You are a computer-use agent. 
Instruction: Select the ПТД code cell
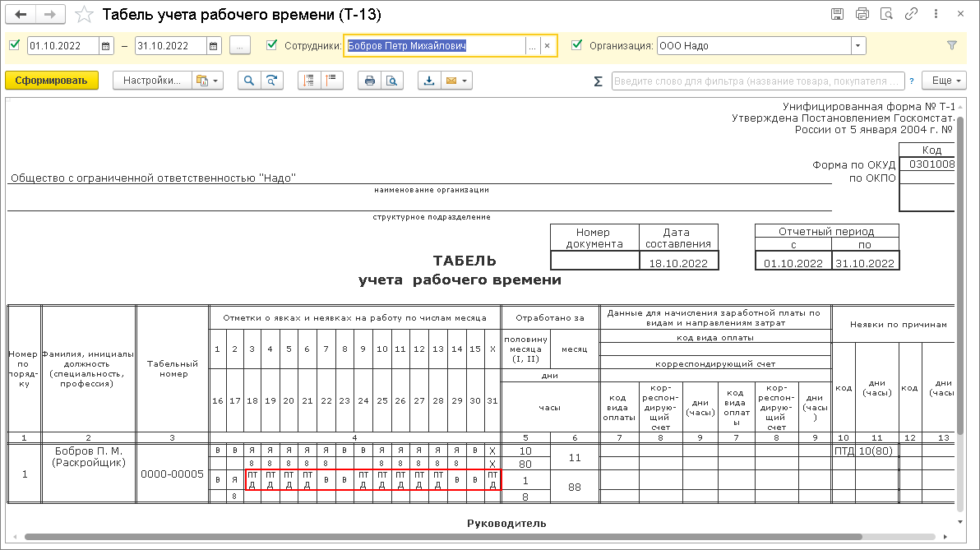click(x=844, y=451)
